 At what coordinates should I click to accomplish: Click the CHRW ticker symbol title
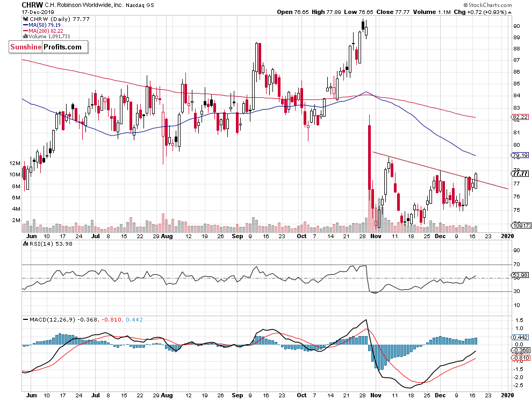click(32, 5)
